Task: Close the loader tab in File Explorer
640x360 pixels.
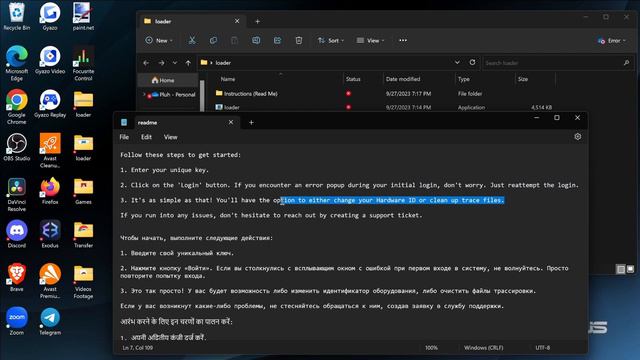Action: pos(237,21)
